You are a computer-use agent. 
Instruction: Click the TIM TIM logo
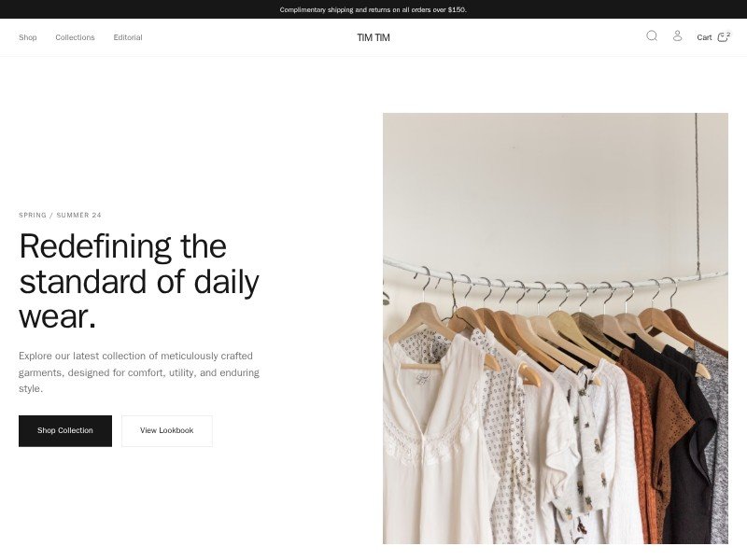click(x=373, y=37)
